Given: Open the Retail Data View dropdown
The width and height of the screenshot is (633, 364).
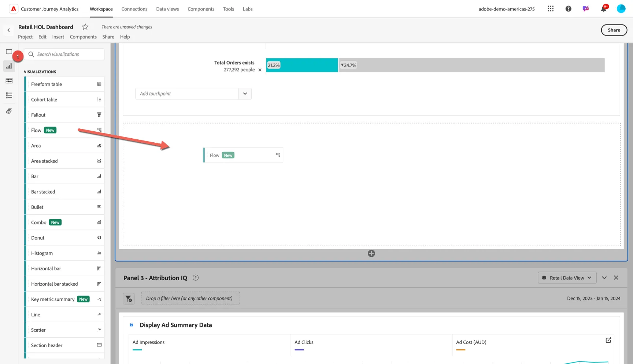Looking at the screenshot, I should pos(567,278).
